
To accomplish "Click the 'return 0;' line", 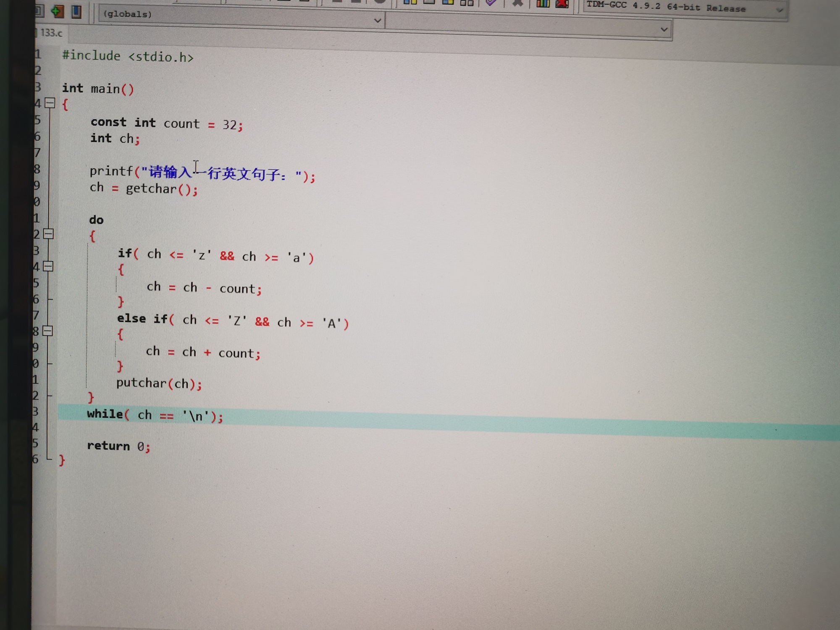I will click(x=118, y=446).
